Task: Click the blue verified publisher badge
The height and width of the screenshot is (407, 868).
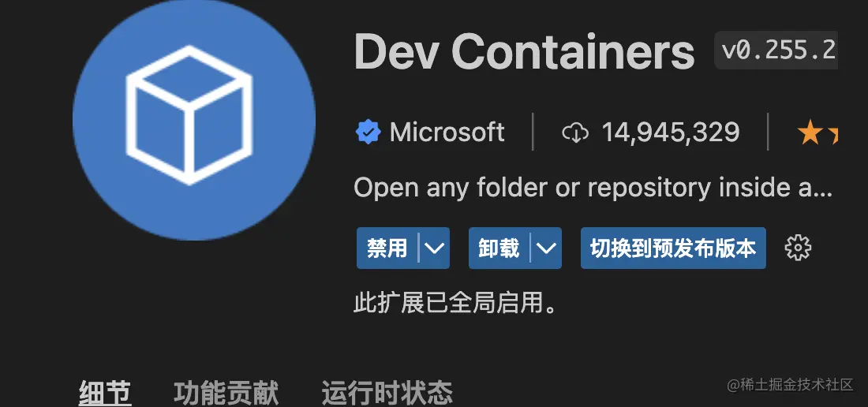Action: click(369, 133)
